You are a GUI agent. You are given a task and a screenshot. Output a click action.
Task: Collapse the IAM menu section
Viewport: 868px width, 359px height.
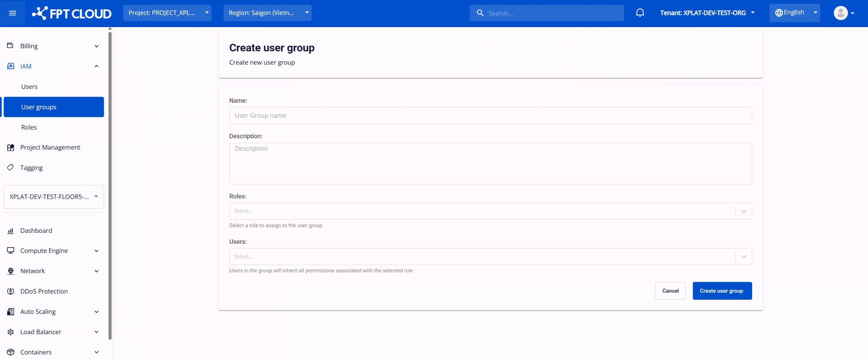[x=96, y=66]
